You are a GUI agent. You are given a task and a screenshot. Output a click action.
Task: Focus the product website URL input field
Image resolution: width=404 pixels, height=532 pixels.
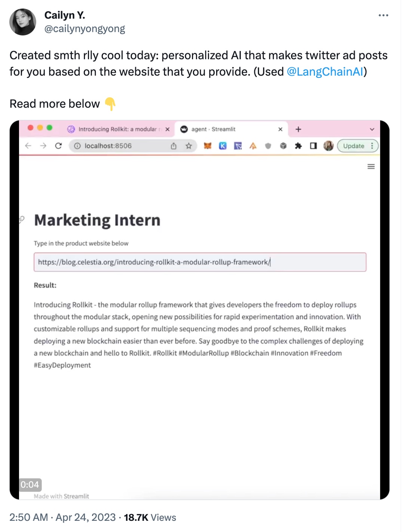tap(200, 262)
